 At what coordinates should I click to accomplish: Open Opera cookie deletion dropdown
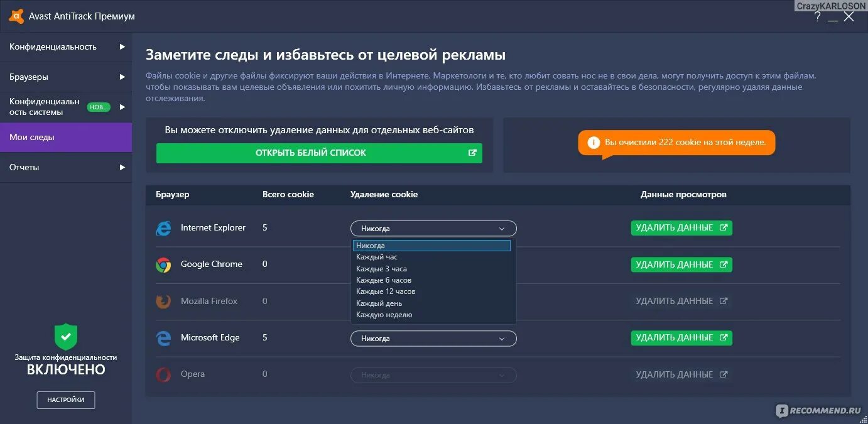point(433,375)
